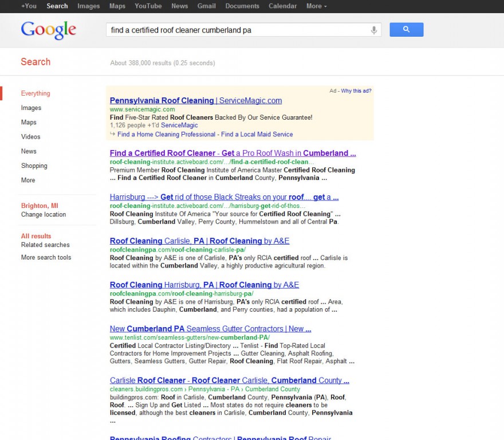Image resolution: width=504 pixels, height=440 pixels.
Task: Open YouTube from the top navigation bar
Action: pos(148,6)
